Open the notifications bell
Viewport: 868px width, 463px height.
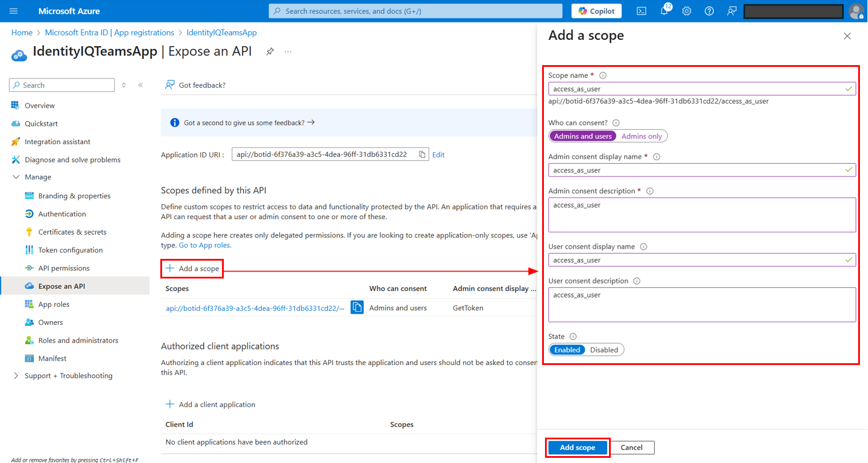(x=664, y=11)
